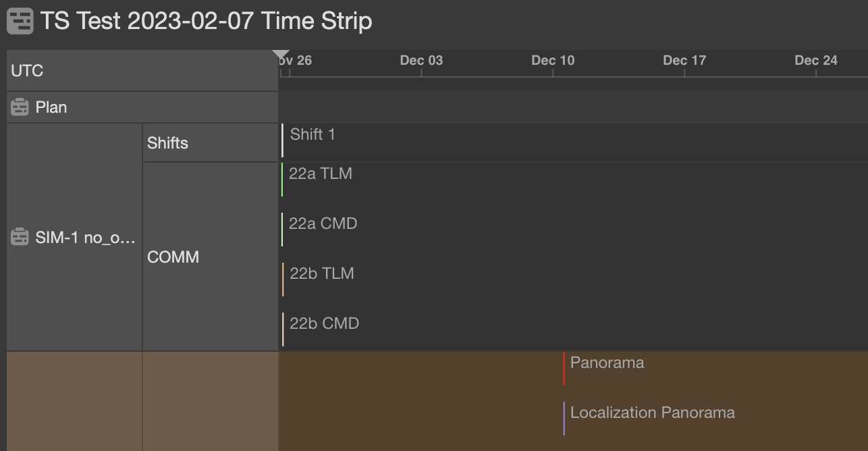Click the blue Localization Panorama event marker
The image size is (868, 451).
pos(565,419)
